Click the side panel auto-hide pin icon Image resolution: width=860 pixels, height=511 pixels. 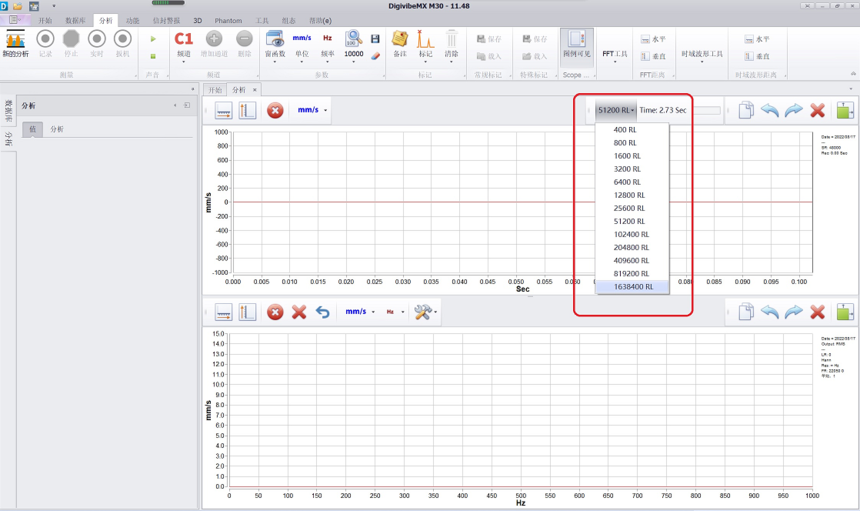pos(187,105)
